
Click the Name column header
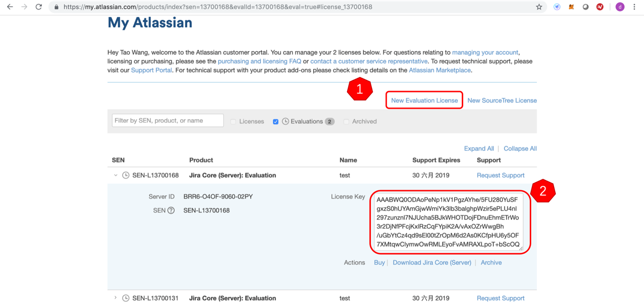pos(348,160)
